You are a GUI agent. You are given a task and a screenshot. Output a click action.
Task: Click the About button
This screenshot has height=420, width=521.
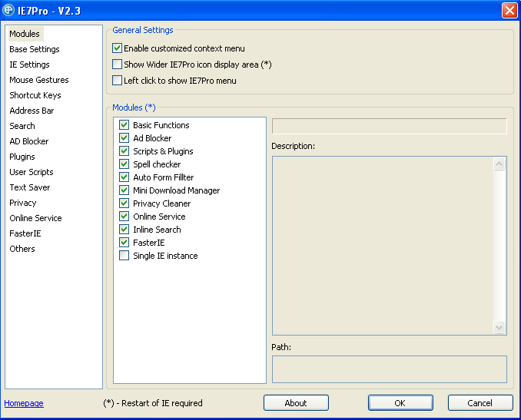click(x=296, y=403)
